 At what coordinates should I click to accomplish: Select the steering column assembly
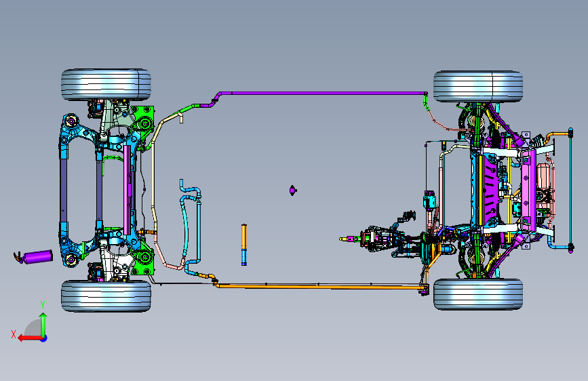[x=378, y=239]
